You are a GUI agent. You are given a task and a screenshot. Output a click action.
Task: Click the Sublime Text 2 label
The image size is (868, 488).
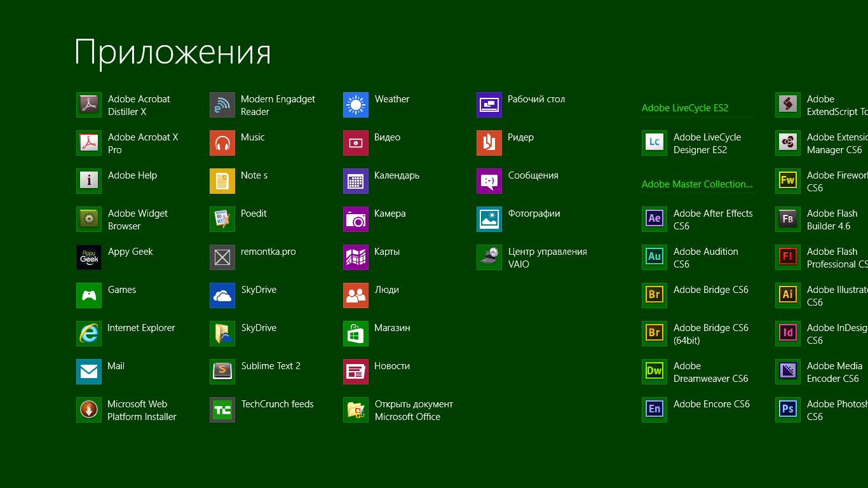click(271, 366)
